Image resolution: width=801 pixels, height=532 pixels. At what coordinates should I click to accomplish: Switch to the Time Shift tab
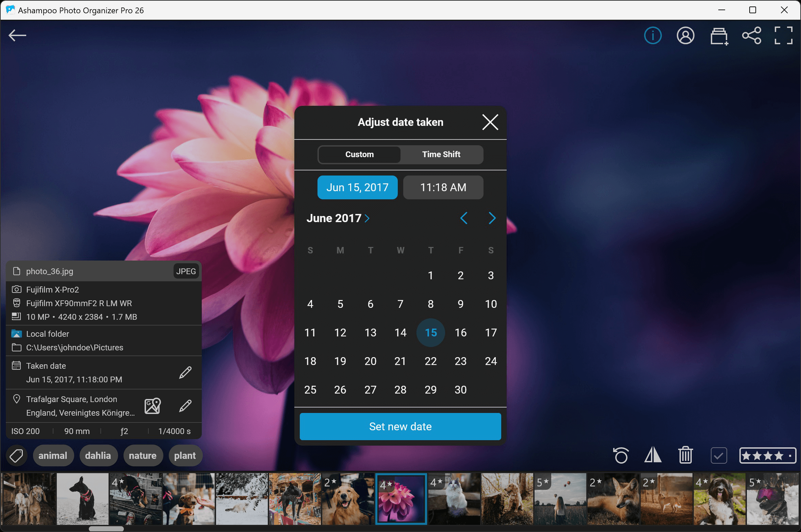(441, 154)
